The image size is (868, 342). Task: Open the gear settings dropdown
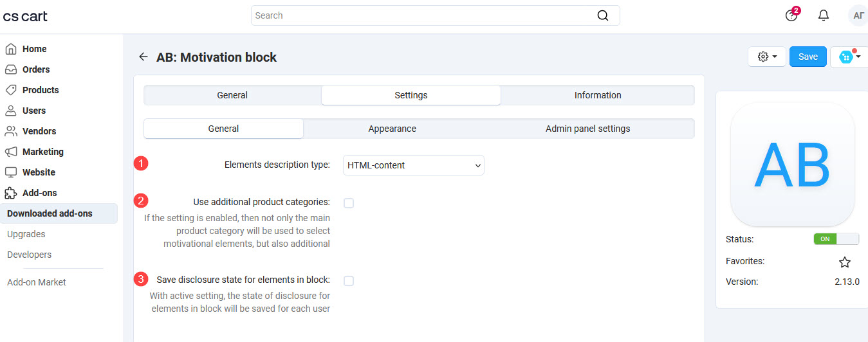(x=767, y=57)
